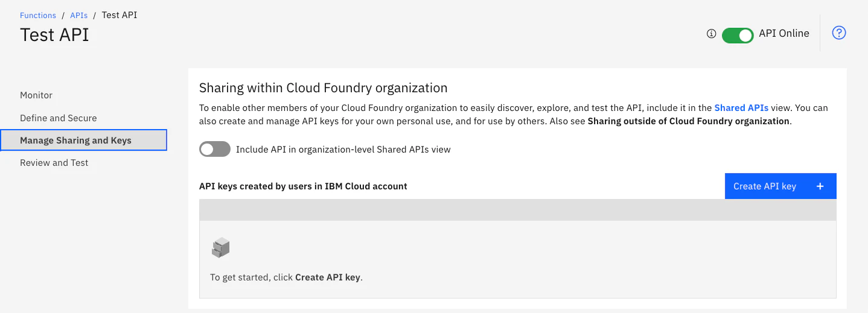Image resolution: width=868 pixels, height=313 pixels.
Task: Click Sharing within Cloud Foundry organization heading
Action: [x=324, y=88]
